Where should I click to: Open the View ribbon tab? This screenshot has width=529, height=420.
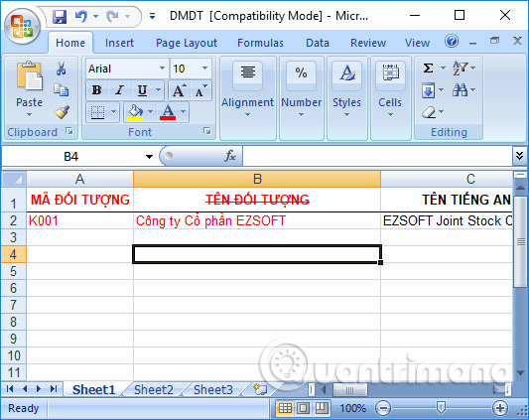point(417,43)
